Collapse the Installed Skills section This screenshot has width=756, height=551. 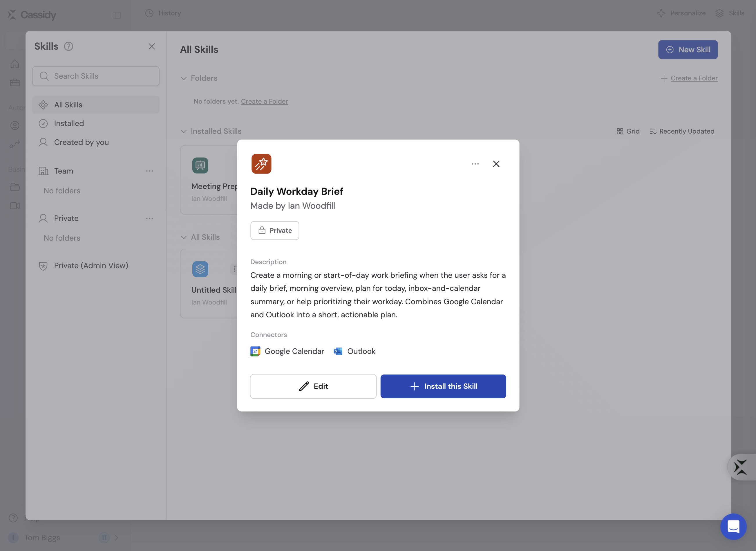click(x=184, y=132)
